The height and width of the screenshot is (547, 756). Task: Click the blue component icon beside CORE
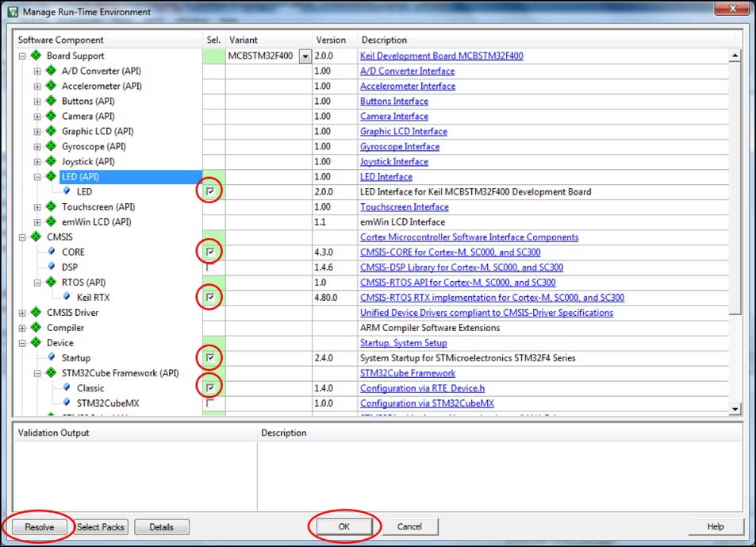52,252
